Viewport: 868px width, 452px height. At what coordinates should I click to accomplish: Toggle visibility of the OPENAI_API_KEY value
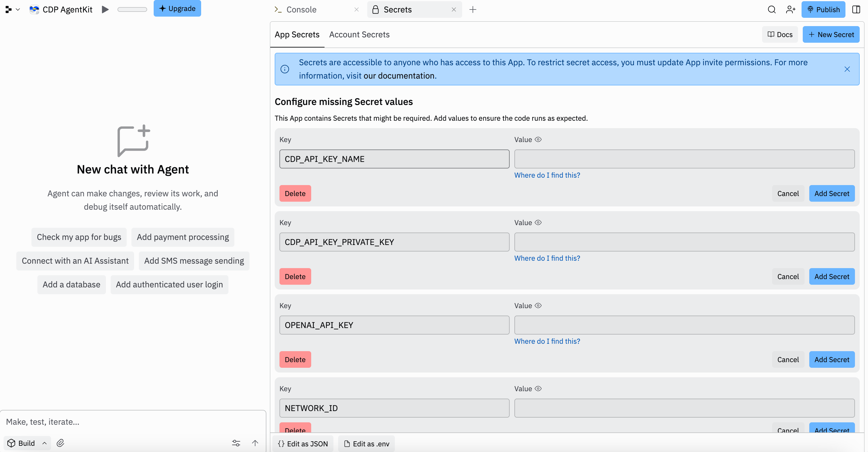pyautogui.click(x=538, y=305)
